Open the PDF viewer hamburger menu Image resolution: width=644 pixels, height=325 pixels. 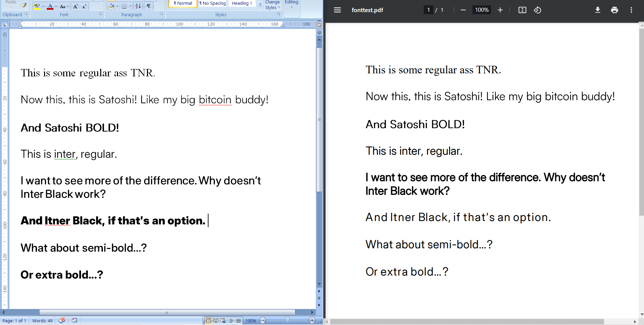point(337,10)
